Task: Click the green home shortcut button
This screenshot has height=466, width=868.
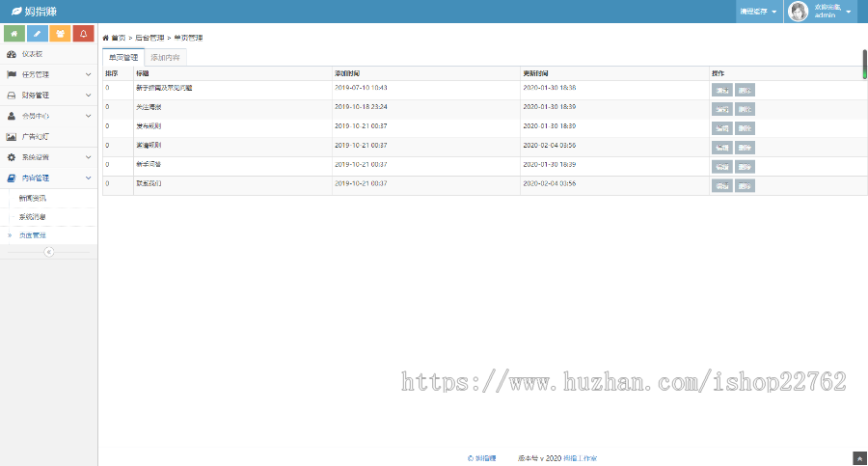Action: point(14,34)
